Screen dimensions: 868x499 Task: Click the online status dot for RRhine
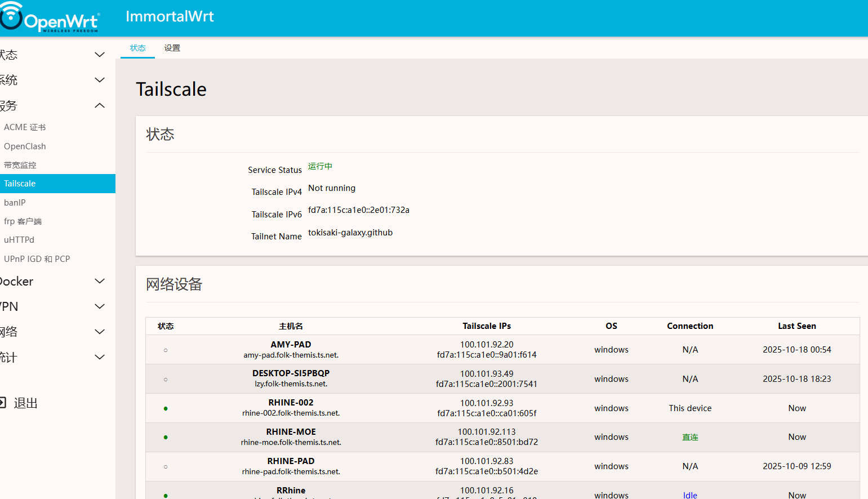point(166,496)
